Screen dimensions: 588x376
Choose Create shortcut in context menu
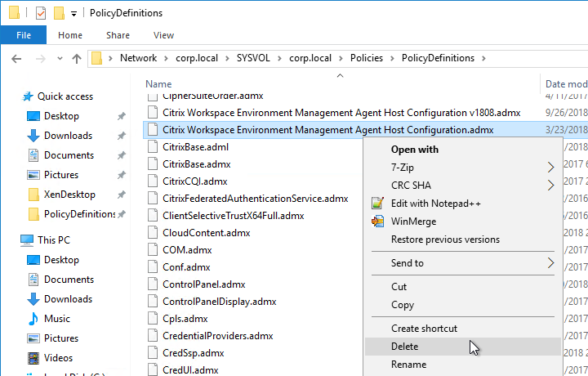[463, 329]
